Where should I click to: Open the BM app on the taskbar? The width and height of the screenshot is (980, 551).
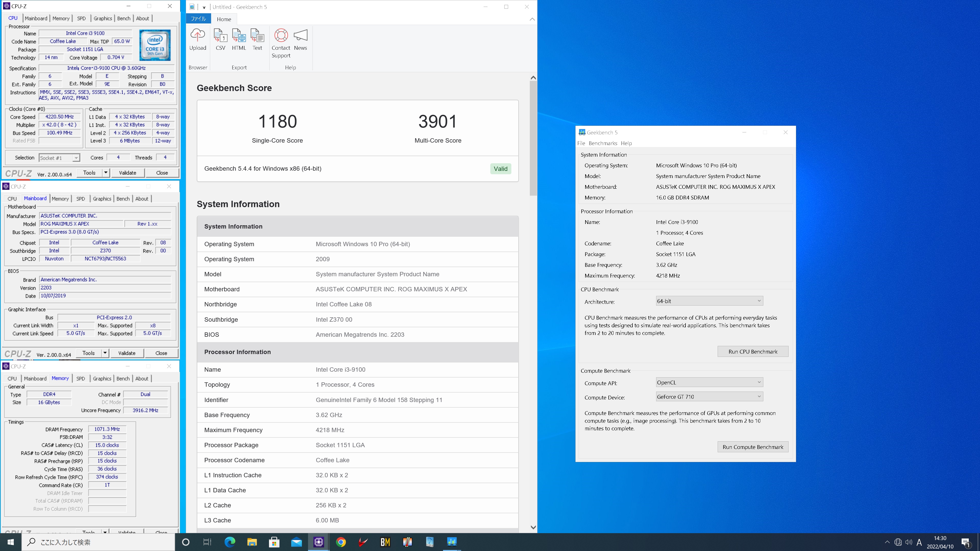pyautogui.click(x=385, y=542)
